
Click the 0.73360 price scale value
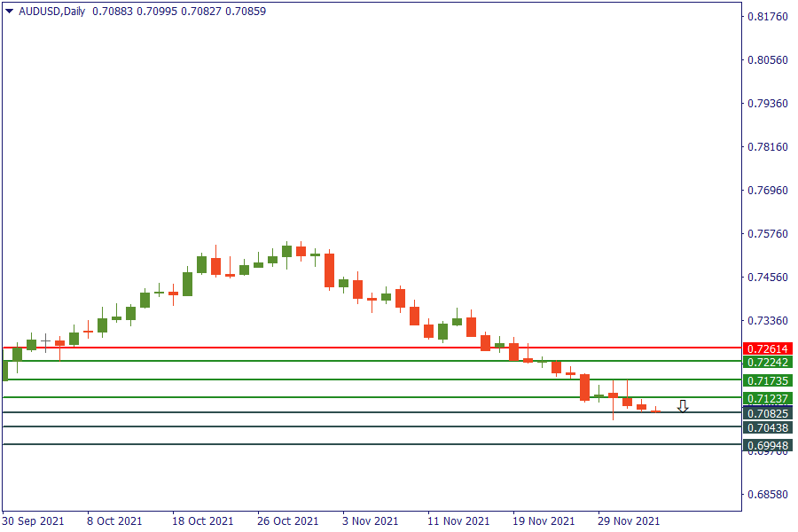click(768, 321)
